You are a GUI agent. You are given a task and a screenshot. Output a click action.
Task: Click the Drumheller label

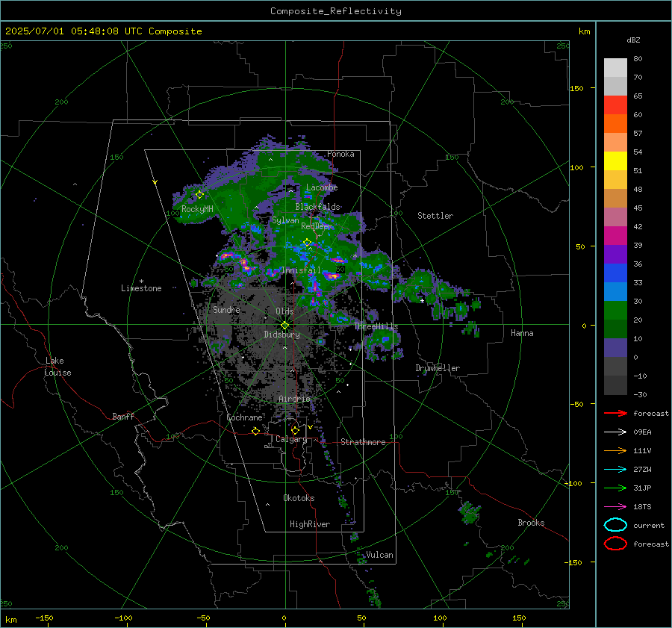click(438, 368)
